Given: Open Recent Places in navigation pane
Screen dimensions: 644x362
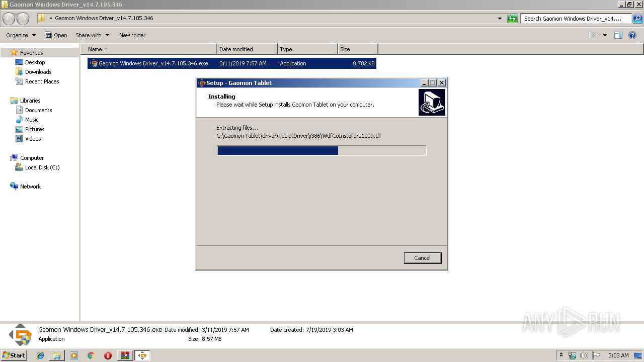Looking at the screenshot, I should tap(42, 81).
